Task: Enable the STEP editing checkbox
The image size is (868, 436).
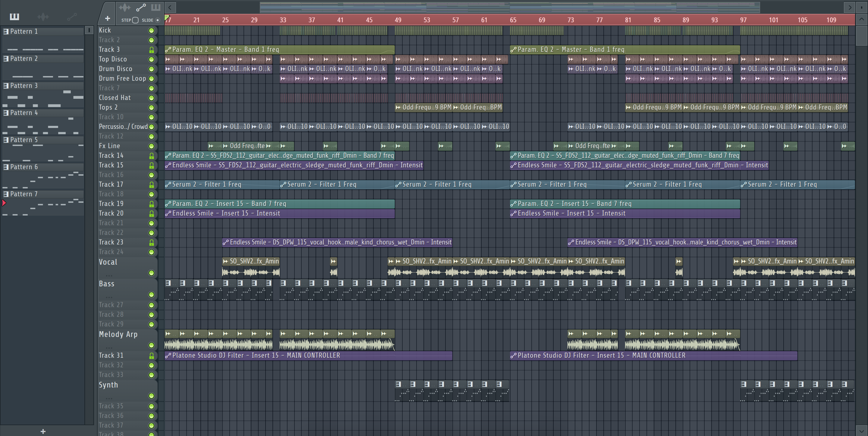Action: [135, 20]
